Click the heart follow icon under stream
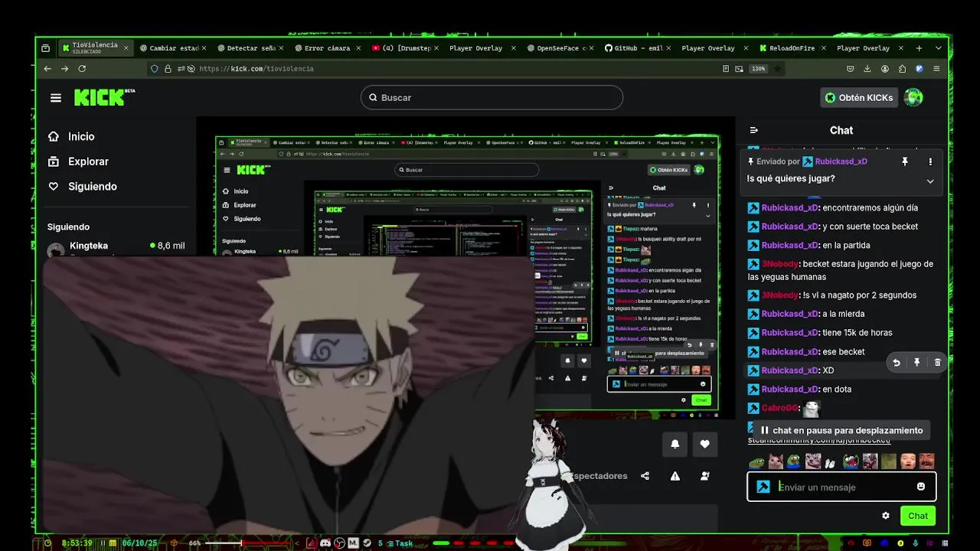This screenshot has width=980, height=551. click(x=704, y=444)
